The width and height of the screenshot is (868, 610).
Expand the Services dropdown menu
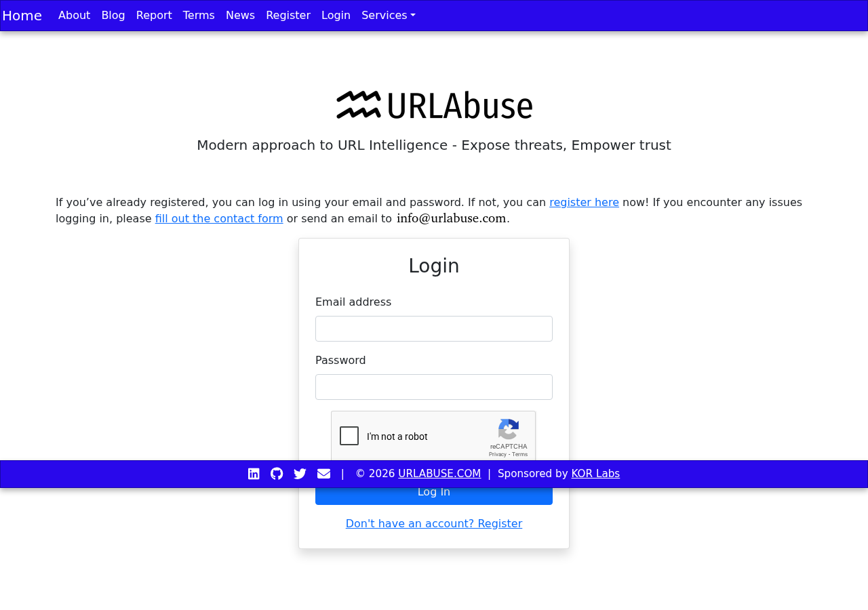tap(388, 16)
